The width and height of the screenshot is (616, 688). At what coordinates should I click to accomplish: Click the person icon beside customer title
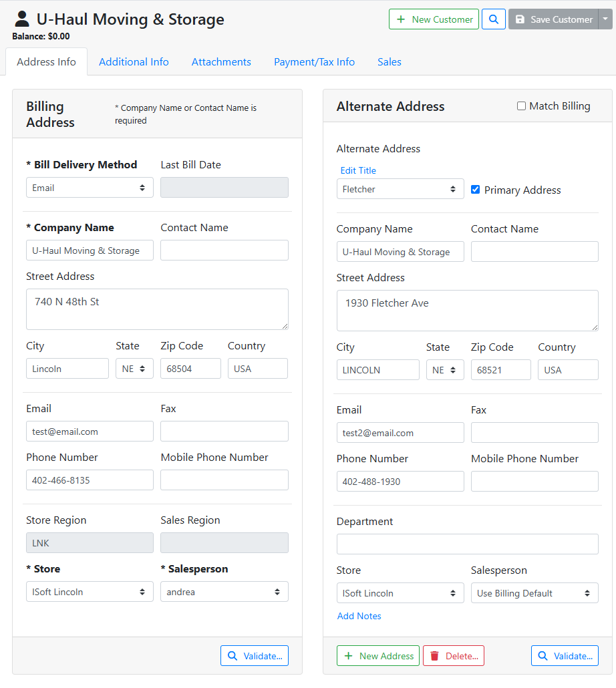[x=22, y=19]
